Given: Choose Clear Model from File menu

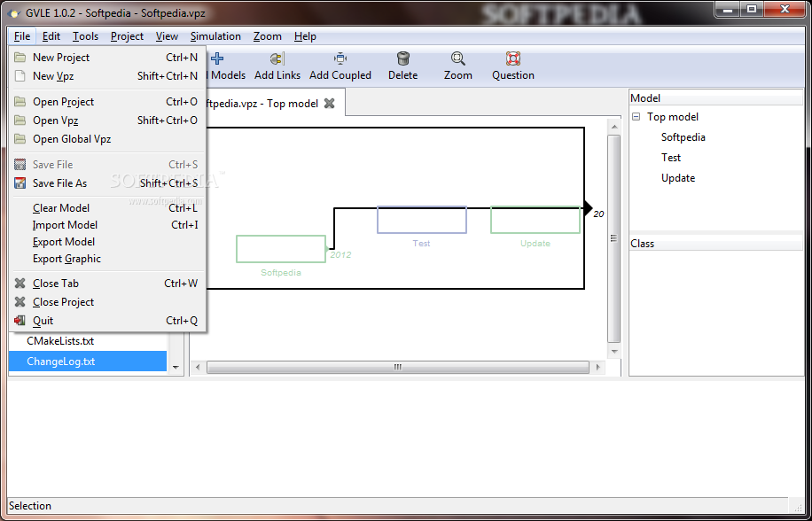Looking at the screenshot, I should click(x=107, y=208).
